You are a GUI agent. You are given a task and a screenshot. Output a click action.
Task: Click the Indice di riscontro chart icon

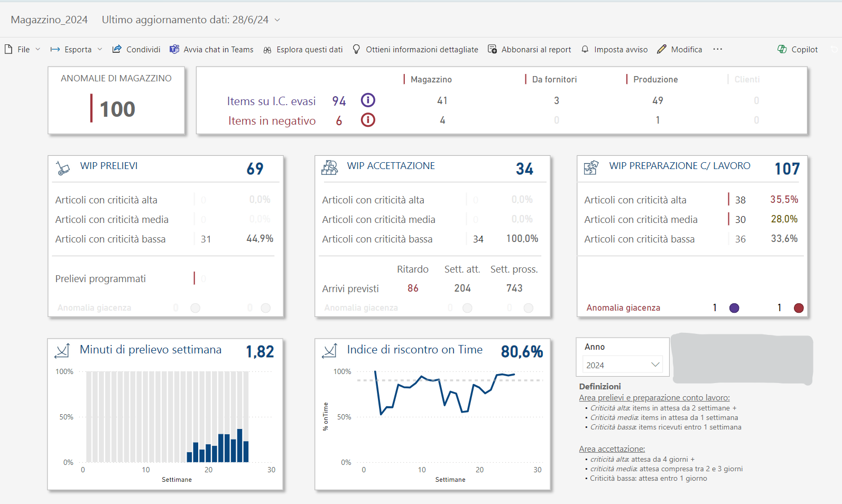coord(330,351)
